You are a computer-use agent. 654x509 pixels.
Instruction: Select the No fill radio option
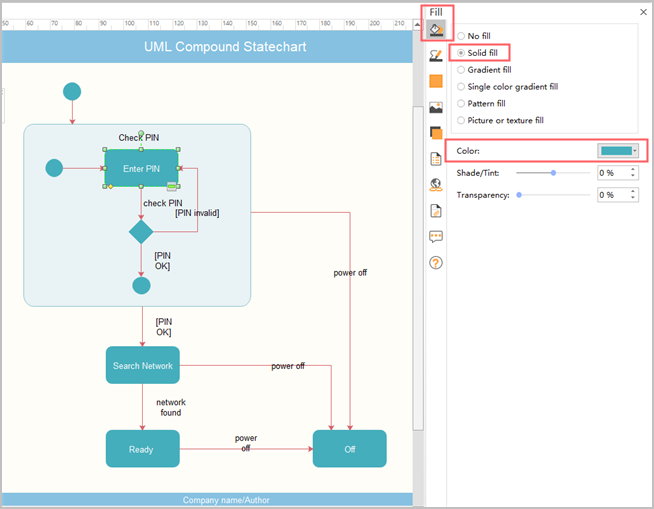tap(461, 36)
